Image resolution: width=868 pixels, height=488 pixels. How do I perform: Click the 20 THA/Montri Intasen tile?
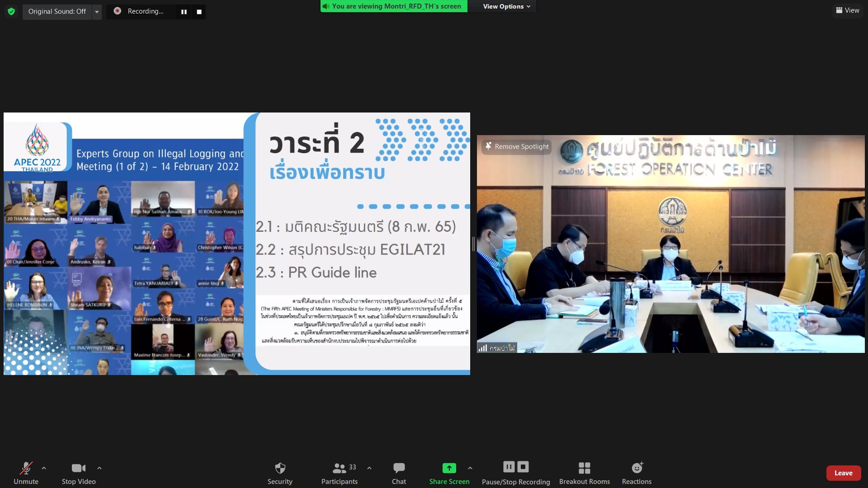(x=36, y=202)
